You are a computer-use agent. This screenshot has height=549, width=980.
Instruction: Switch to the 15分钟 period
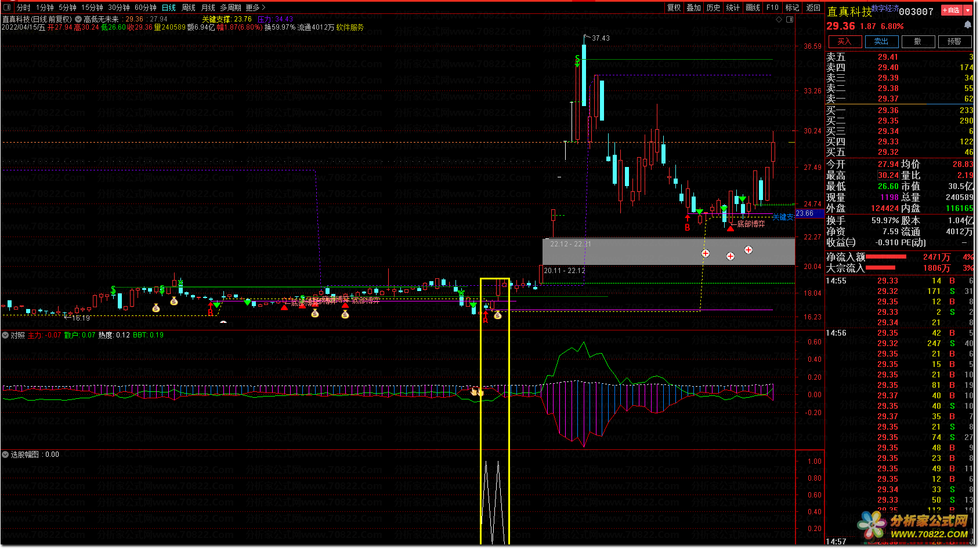pyautogui.click(x=92, y=8)
